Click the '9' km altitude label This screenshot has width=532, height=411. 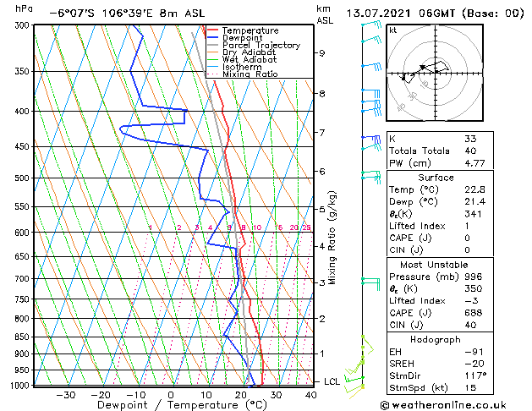[x=322, y=53]
